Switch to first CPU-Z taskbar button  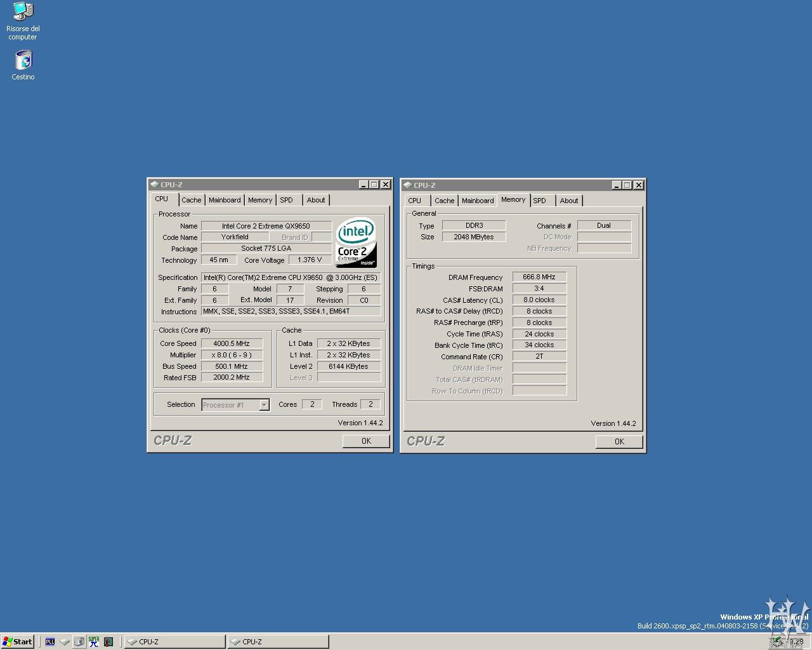174,642
